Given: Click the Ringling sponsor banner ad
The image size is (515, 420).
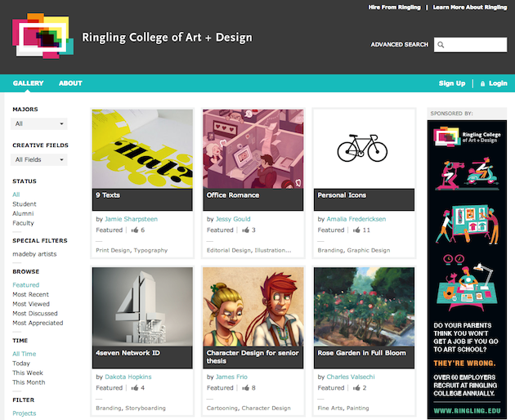Looking at the screenshot, I should point(467,270).
